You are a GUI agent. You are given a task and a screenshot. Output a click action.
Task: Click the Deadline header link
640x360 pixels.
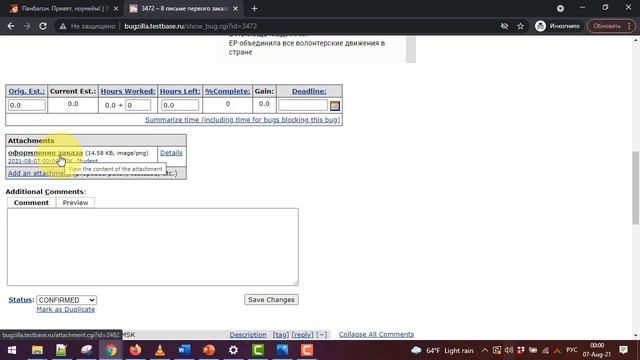[309, 91]
